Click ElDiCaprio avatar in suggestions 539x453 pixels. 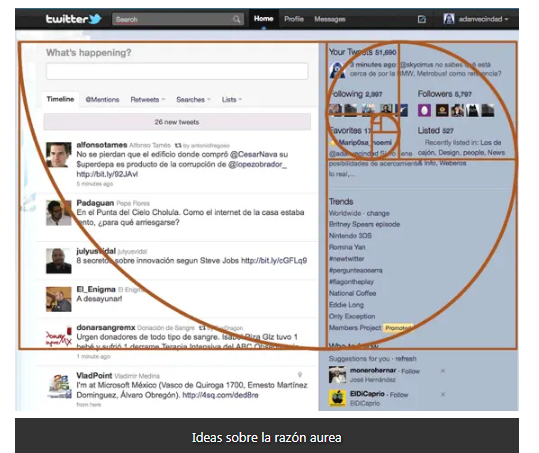[x=337, y=398]
